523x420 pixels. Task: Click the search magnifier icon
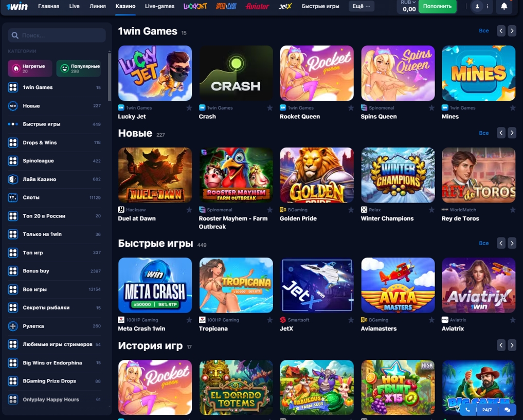pyautogui.click(x=15, y=35)
